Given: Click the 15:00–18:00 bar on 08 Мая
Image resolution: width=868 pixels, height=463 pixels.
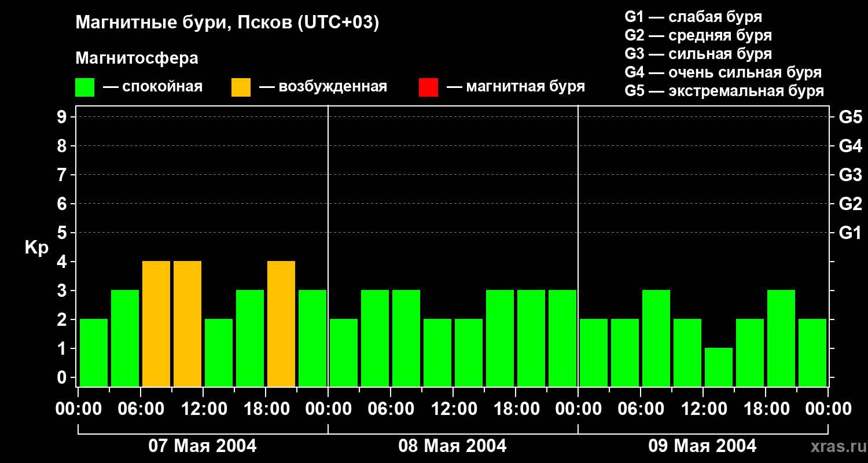Looking at the screenshot, I should (x=500, y=338).
